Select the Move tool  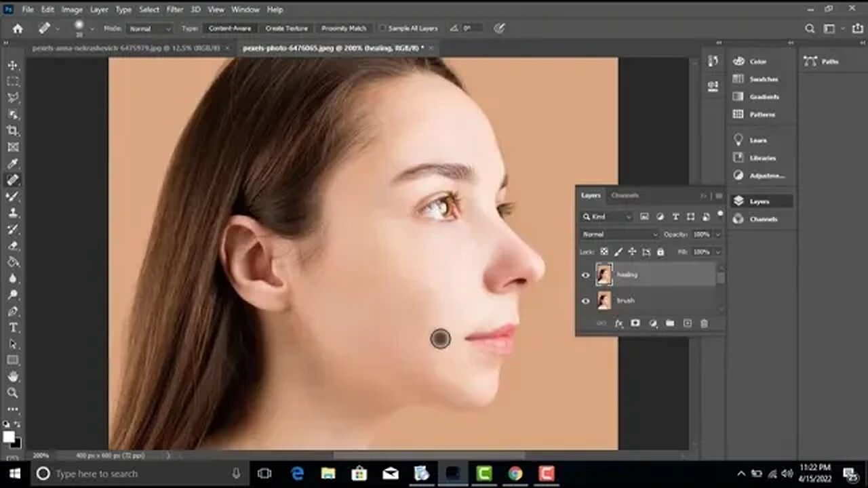tap(13, 65)
